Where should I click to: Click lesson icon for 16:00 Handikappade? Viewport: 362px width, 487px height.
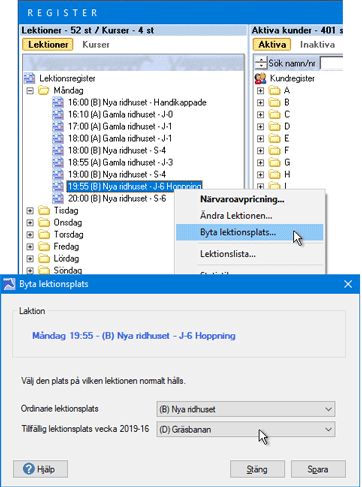coord(58,102)
